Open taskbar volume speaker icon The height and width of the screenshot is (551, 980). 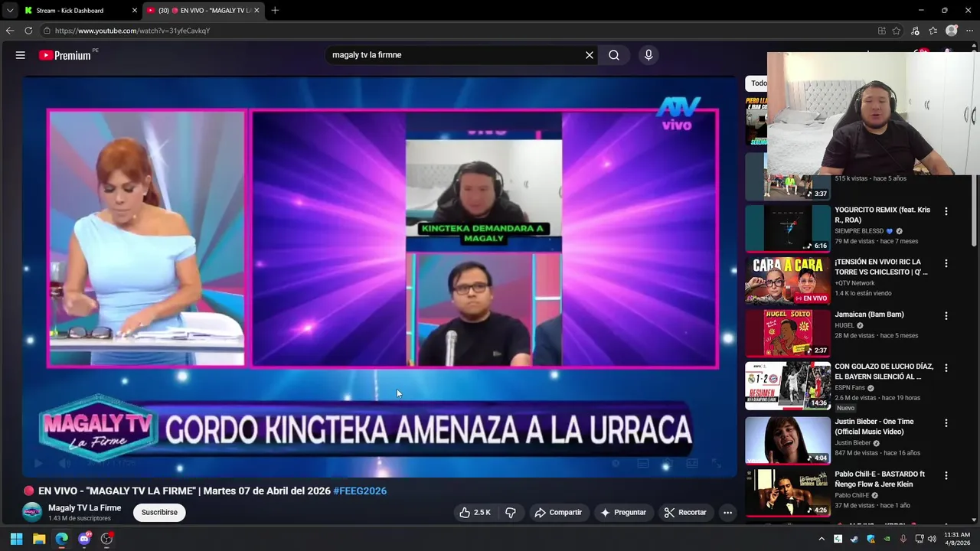point(932,540)
